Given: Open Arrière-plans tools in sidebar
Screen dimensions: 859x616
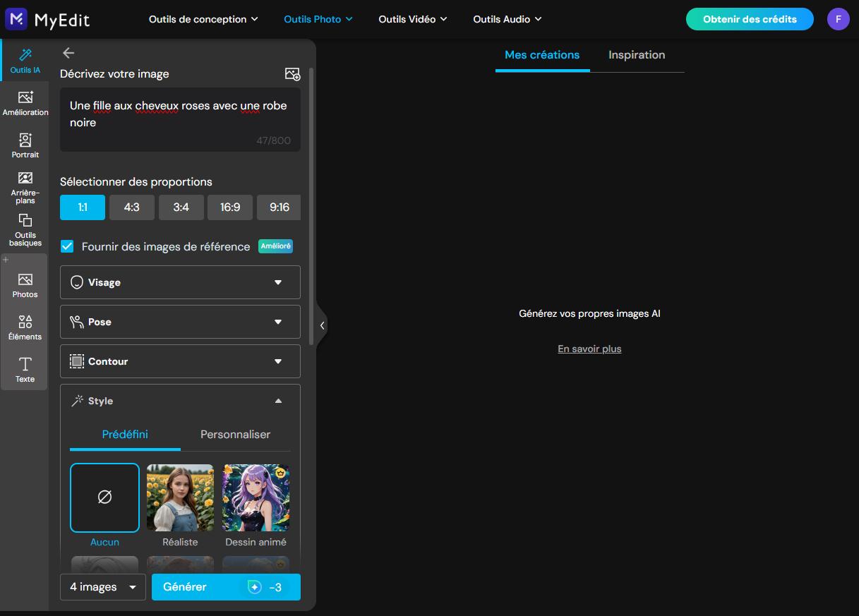Looking at the screenshot, I should click(25, 187).
